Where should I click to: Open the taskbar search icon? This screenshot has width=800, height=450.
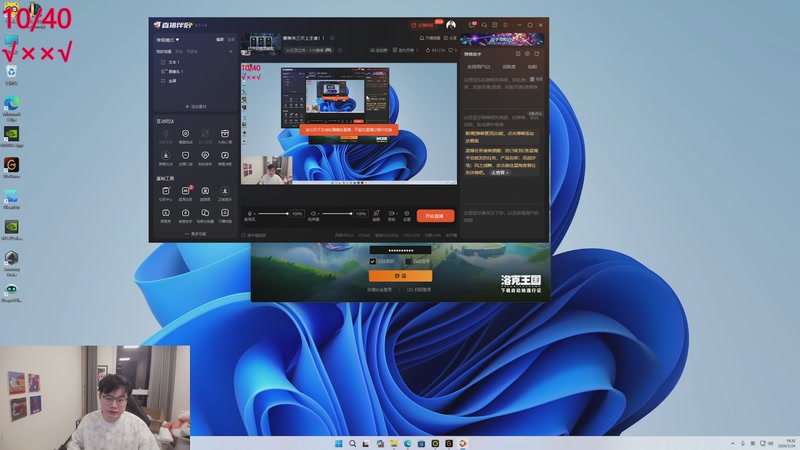pyautogui.click(x=353, y=443)
